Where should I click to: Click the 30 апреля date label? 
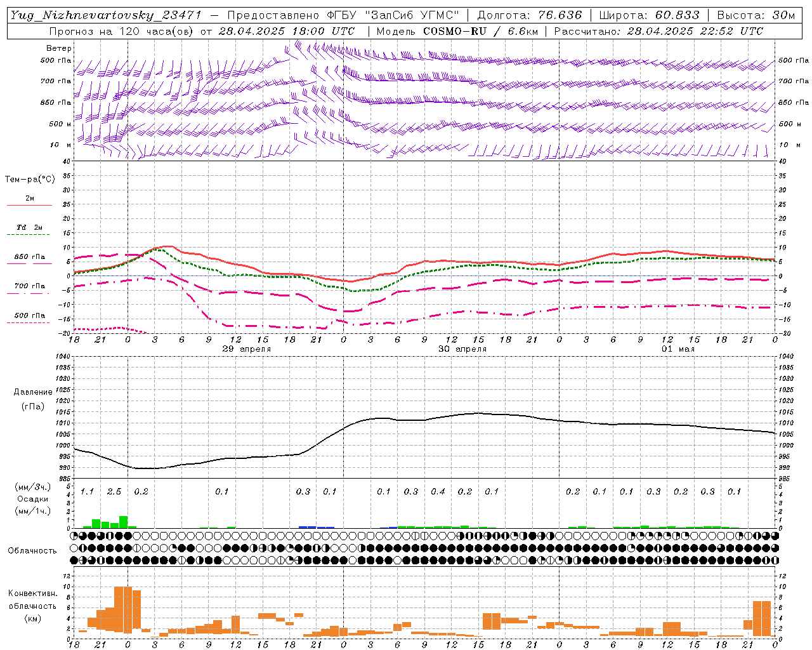[462, 349]
